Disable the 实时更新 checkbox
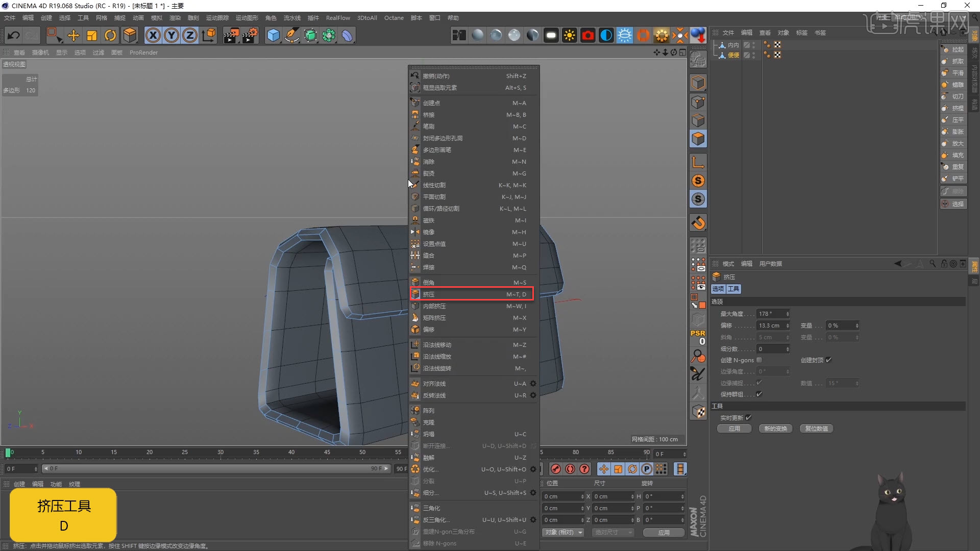This screenshot has height=551, width=980. pyautogui.click(x=749, y=417)
